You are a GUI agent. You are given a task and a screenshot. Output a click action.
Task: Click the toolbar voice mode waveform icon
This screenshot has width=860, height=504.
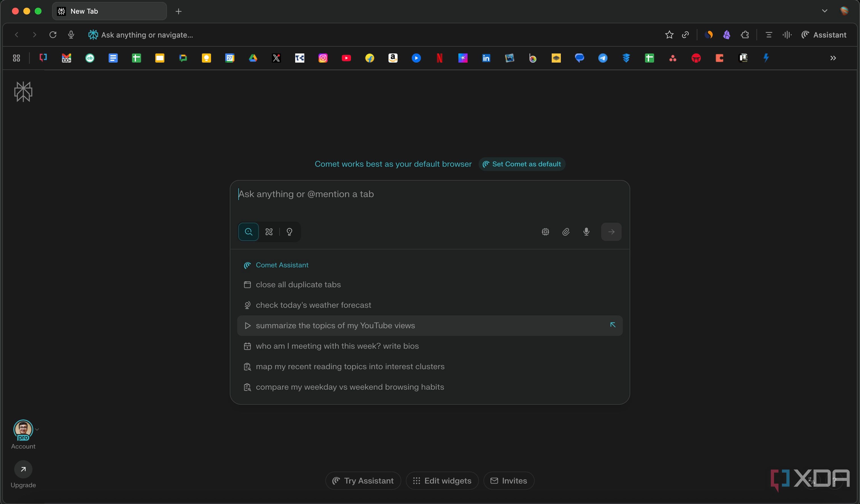coord(787,35)
